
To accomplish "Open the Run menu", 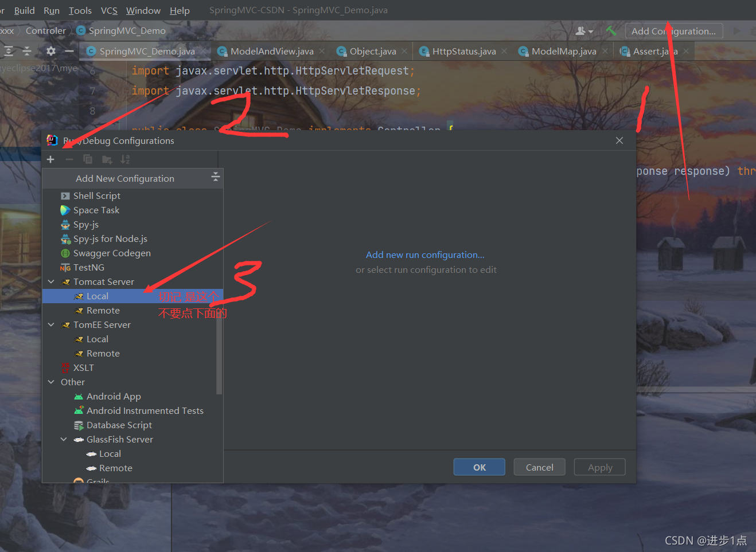I will 52,10.
